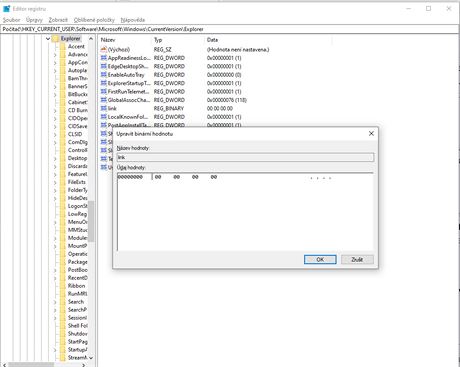This screenshot has width=460, height=367.
Task: Expand the Advanced key in tree
Action: pyautogui.click(x=55, y=55)
